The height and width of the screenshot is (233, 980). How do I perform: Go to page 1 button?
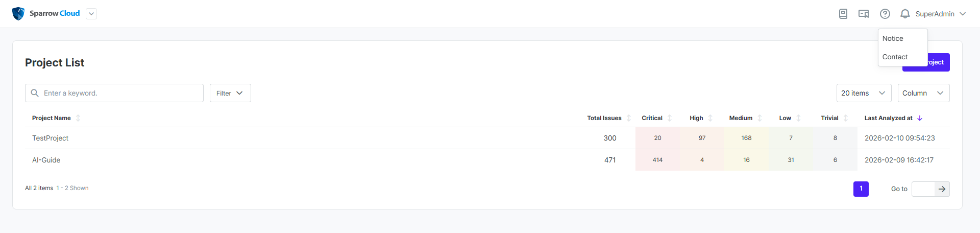point(861,189)
